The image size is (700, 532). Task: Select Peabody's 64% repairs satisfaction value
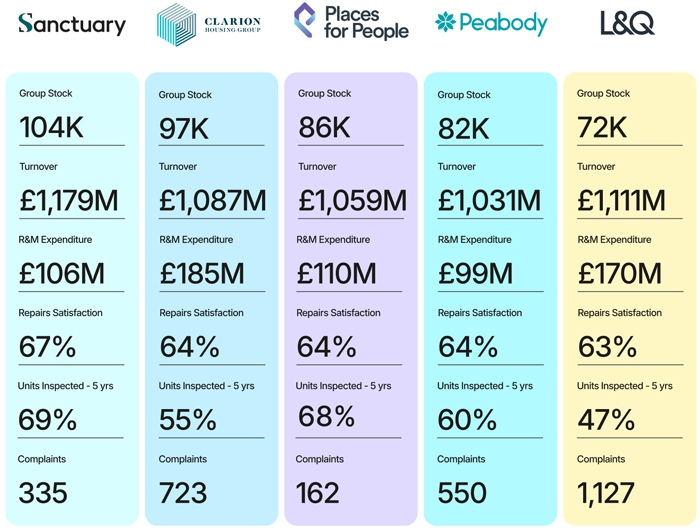467,346
